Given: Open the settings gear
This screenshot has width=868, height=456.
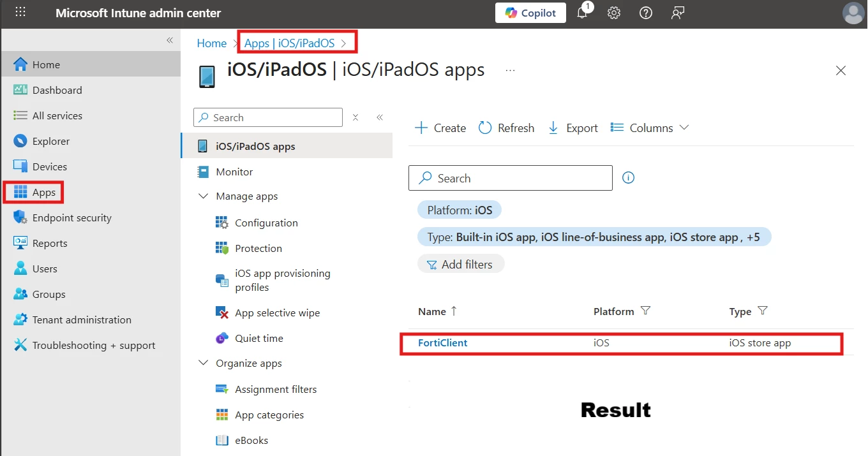Looking at the screenshot, I should click(x=614, y=13).
